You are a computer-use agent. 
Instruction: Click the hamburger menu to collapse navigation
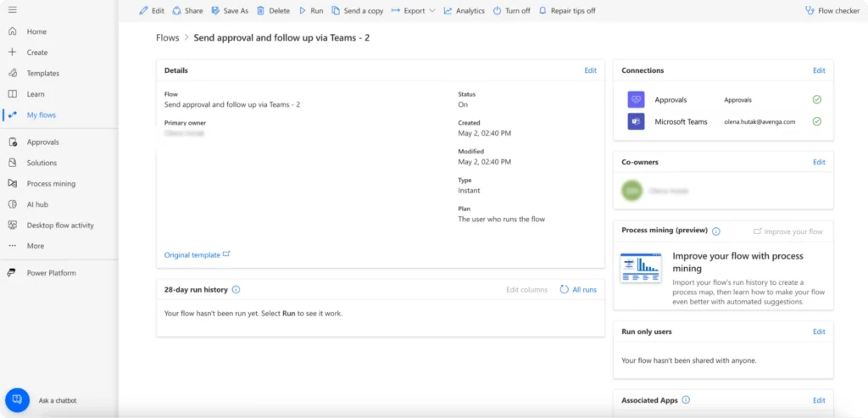tap(12, 10)
